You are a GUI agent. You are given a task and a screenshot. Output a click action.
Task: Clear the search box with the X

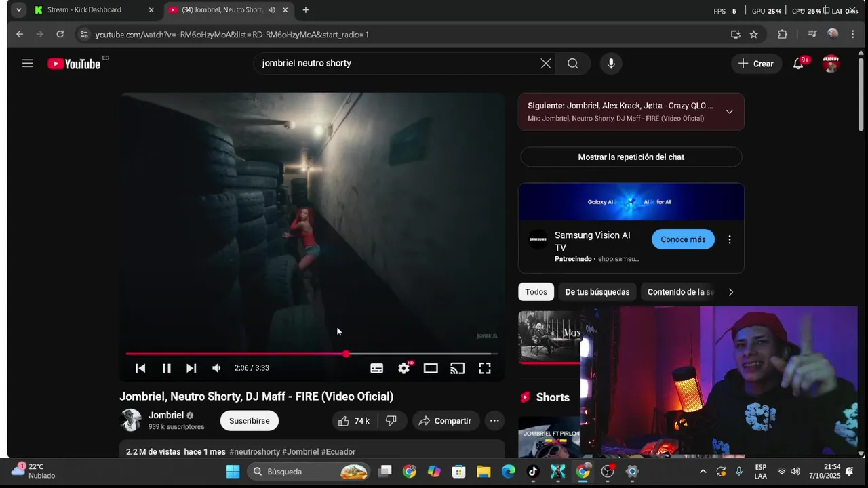coord(546,64)
